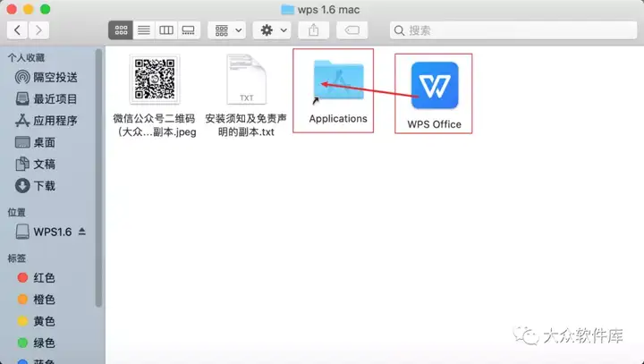This screenshot has width=644, height=364.
Task: Focus the 搜索 search field
Action: [513, 30]
